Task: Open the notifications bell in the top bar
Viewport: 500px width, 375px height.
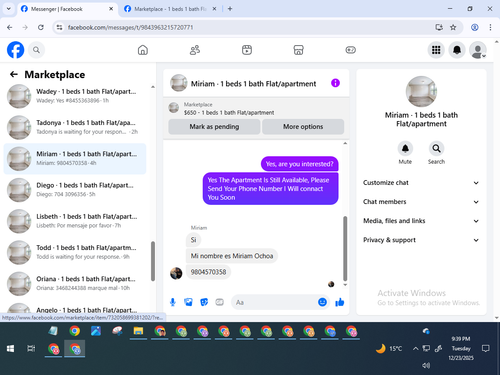Action: (x=457, y=50)
